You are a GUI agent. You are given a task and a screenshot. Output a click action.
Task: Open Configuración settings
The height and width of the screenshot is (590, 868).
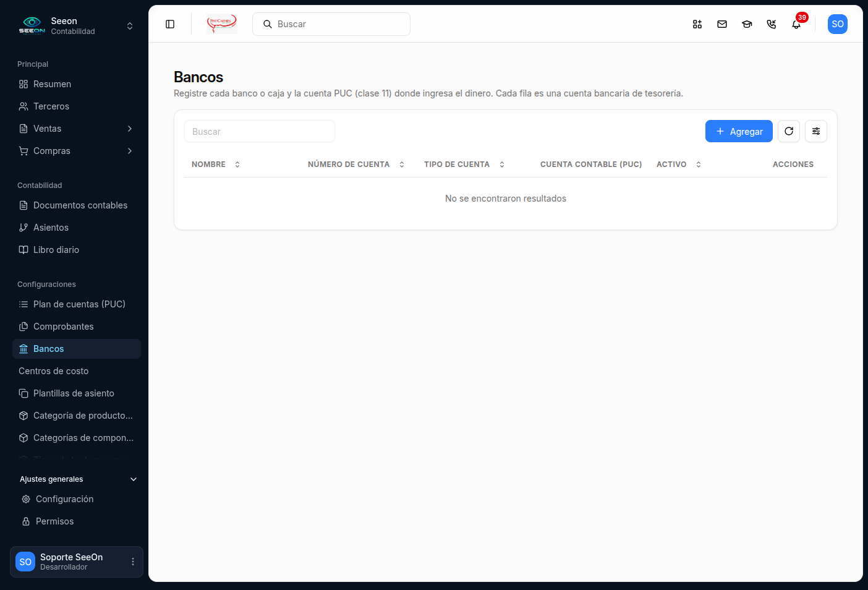pos(78,499)
